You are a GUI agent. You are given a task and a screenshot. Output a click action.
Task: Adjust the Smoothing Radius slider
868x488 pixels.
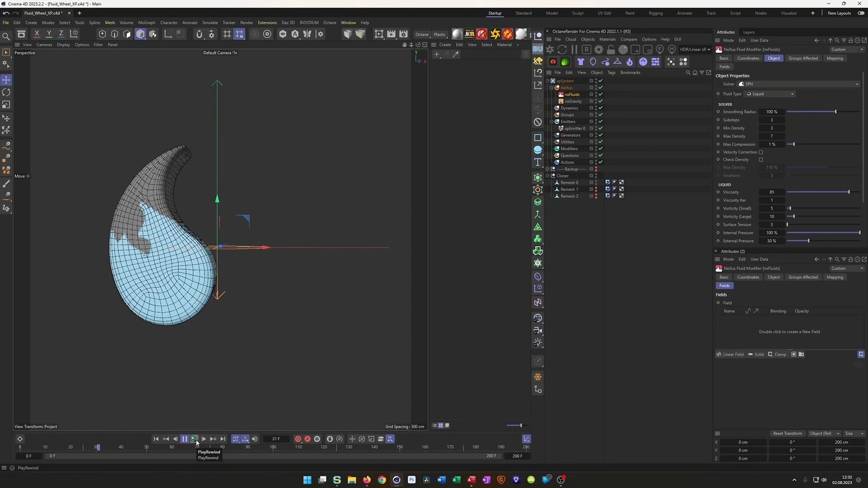pyautogui.click(x=823, y=112)
